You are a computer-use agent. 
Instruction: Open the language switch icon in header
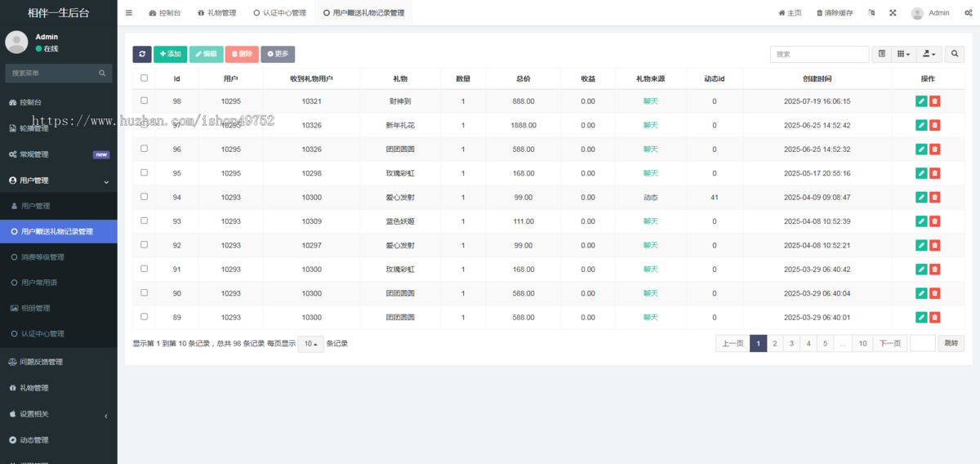point(871,13)
